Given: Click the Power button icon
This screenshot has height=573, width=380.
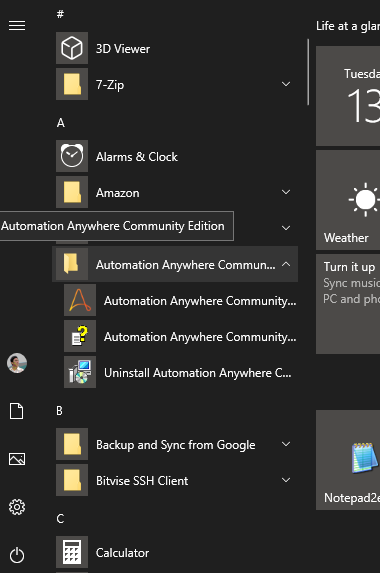Looking at the screenshot, I should click(x=17, y=555).
